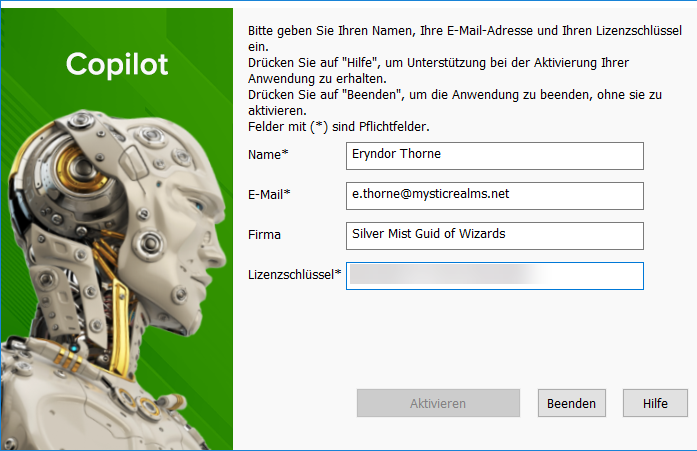Focus the Name input field
This screenshot has height=451, width=697.
pyautogui.click(x=495, y=156)
